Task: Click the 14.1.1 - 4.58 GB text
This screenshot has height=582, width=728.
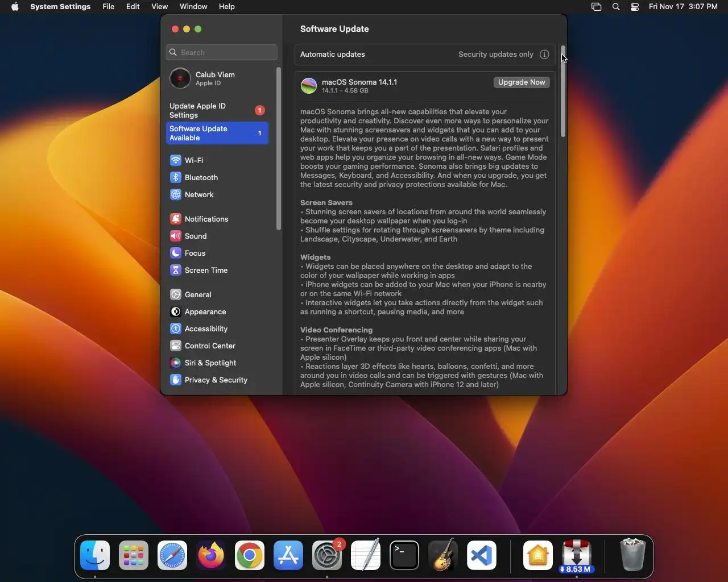Action: (345, 91)
